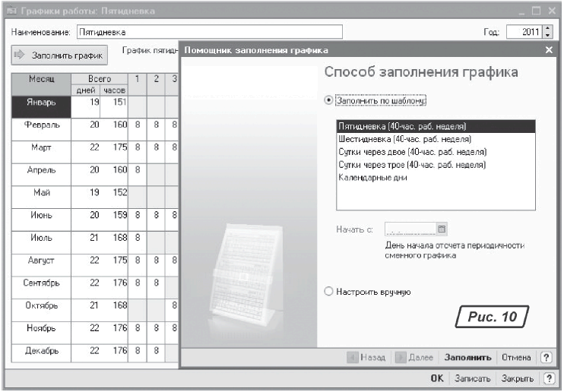The width and height of the screenshot is (564, 392).
Task: Click the Наименование text field
Action: click(209, 33)
